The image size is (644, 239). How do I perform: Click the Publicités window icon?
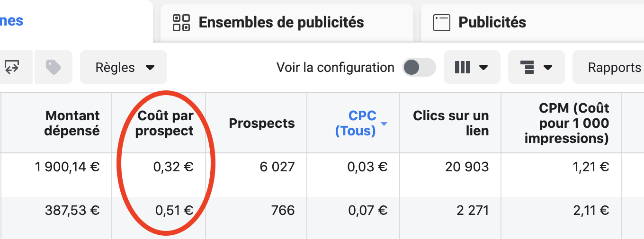(x=442, y=22)
